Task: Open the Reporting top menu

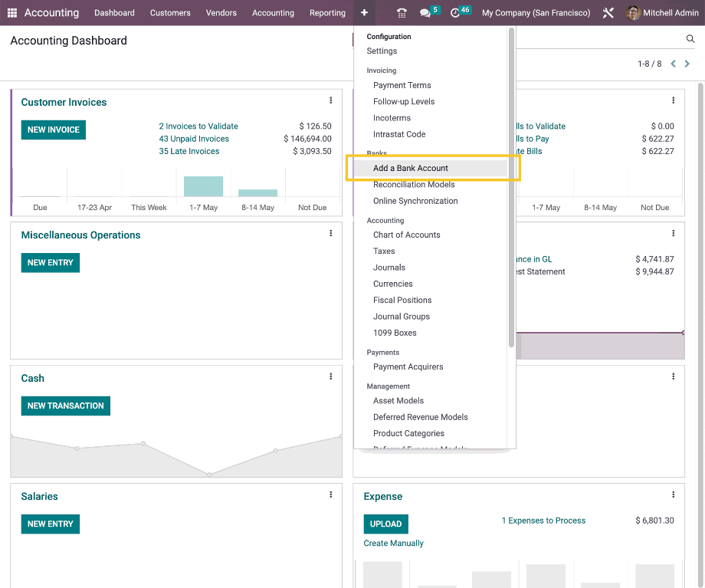Action: [327, 13]
